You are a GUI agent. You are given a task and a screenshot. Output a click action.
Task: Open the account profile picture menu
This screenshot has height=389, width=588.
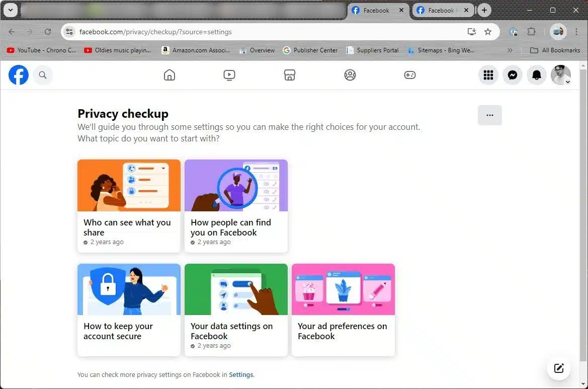561,75
